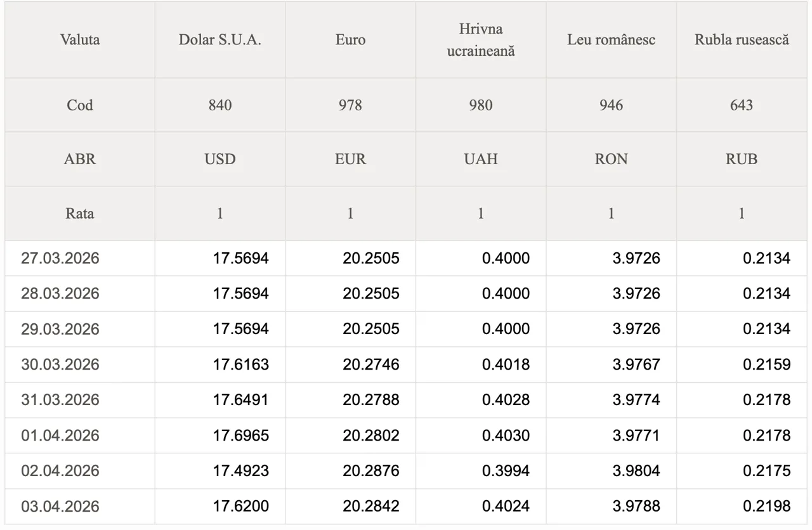Click the Rata row label
Screen dimensions: 812x530
80,214
